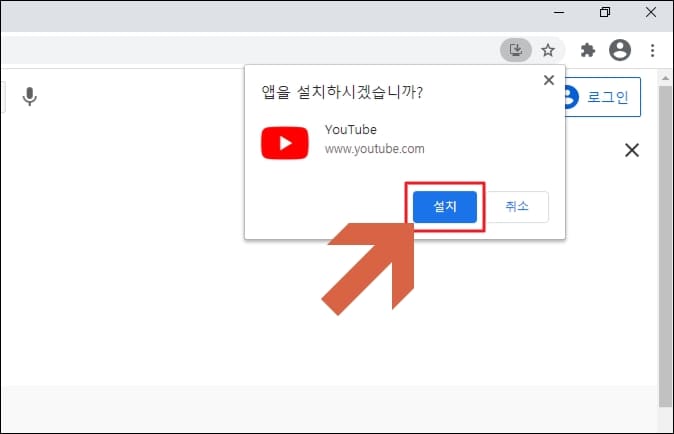Click the 앱을 설치하시겠습니까? dialog title
This screenshot has height=434, width=674.
(342, 92)
